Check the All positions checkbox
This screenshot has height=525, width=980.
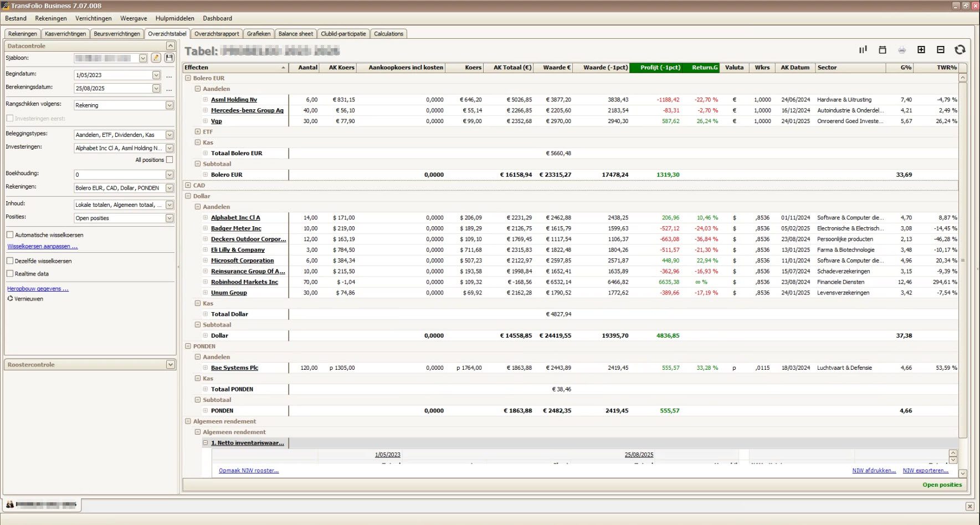170,160
